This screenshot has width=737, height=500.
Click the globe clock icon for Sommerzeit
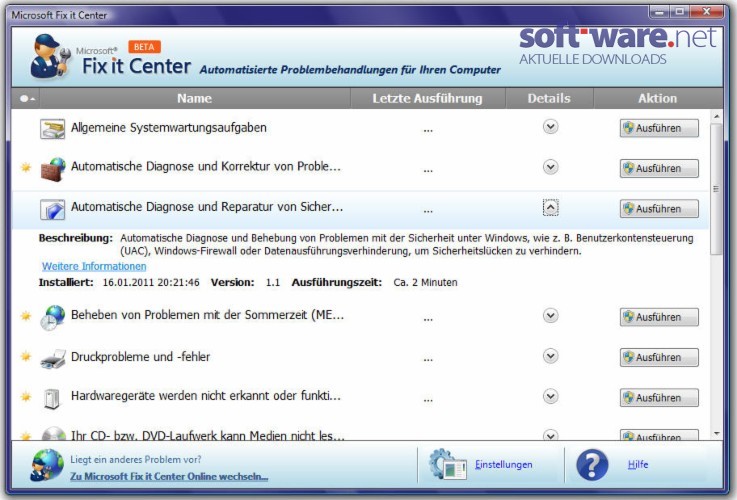52,318
